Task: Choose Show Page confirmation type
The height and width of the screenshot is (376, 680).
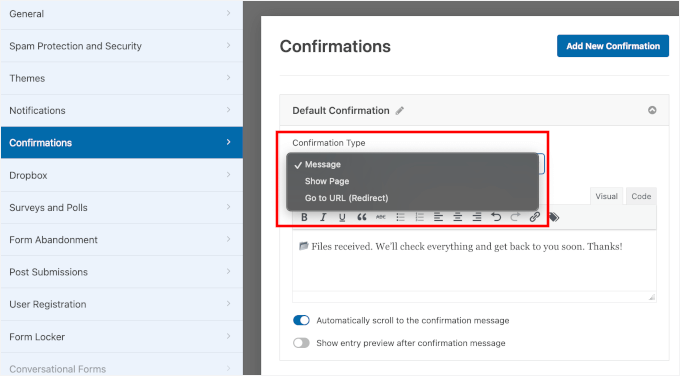Action: [412, 181]
